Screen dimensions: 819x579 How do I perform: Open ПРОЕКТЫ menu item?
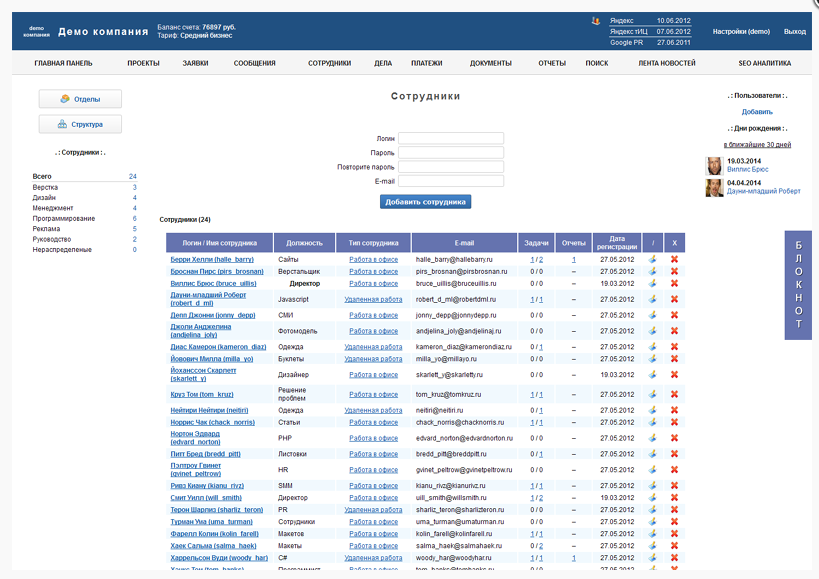click(x=143, y=63)
